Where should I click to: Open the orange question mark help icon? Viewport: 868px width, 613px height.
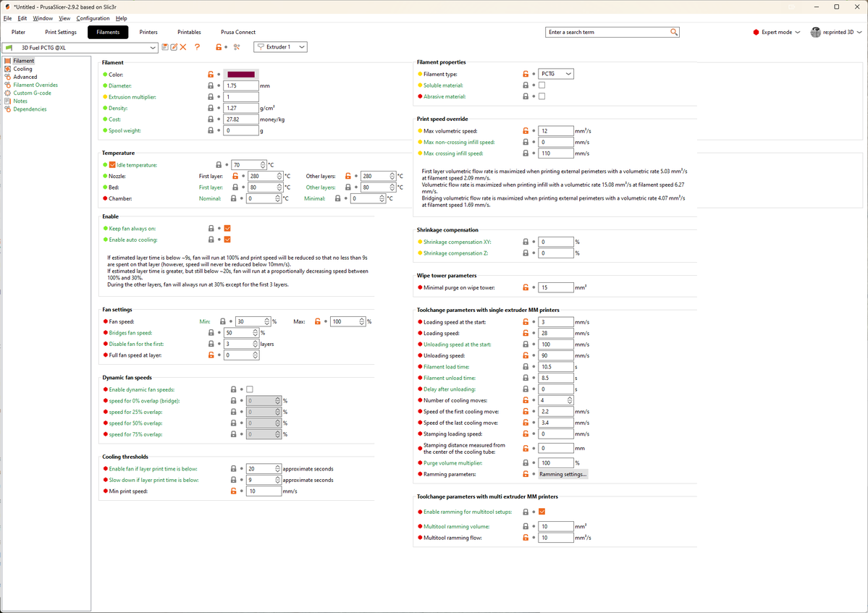[197, 47]
